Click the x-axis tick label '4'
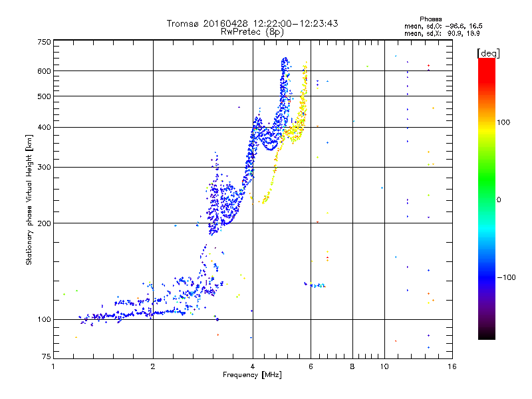The height and width of the screenshot is (399, 532). [x=253, y=366]
